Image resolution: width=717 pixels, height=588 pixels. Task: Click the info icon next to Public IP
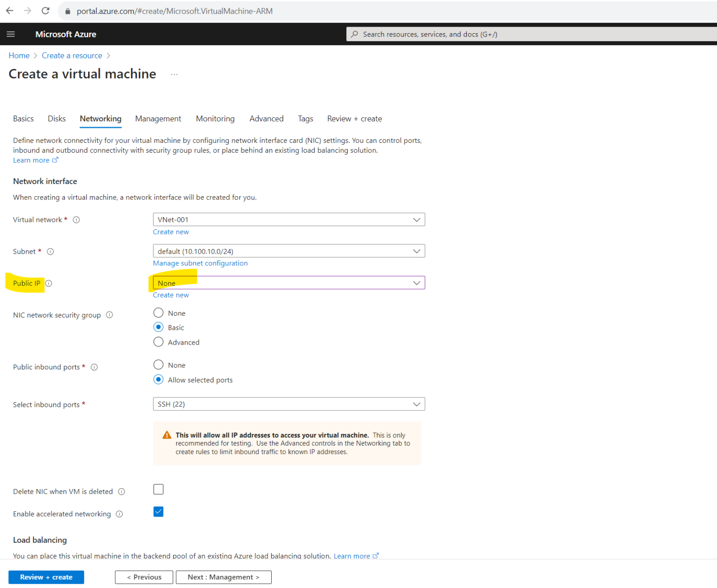[49, 283]
